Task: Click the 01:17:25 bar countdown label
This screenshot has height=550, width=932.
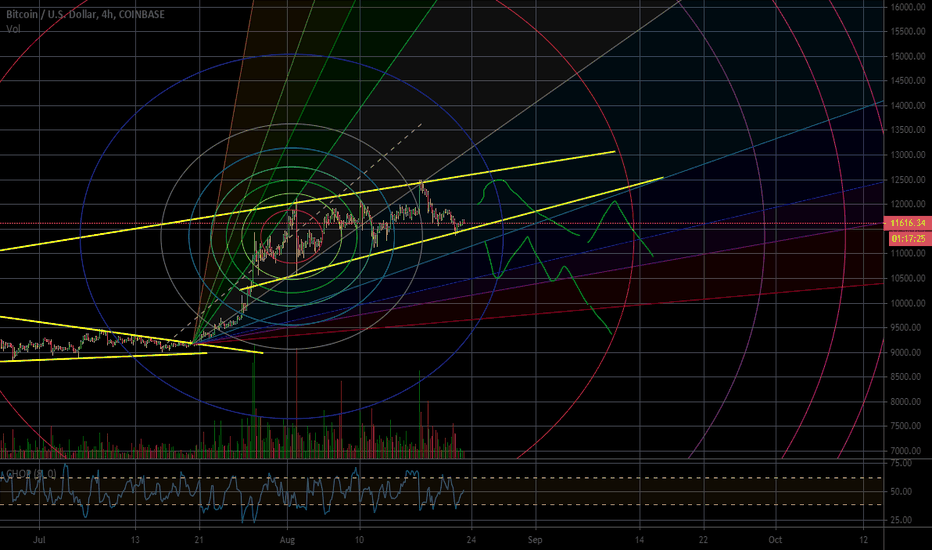Action: (x=908, y=238)
